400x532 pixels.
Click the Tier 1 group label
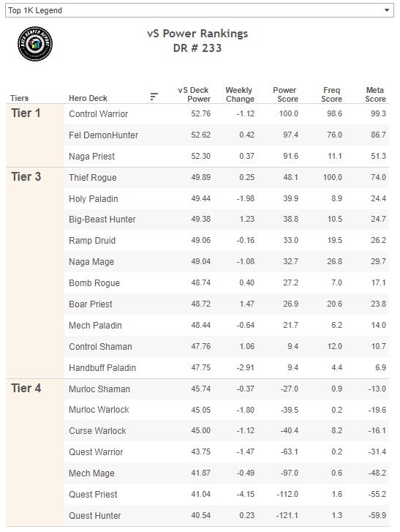tap(26, 113)
